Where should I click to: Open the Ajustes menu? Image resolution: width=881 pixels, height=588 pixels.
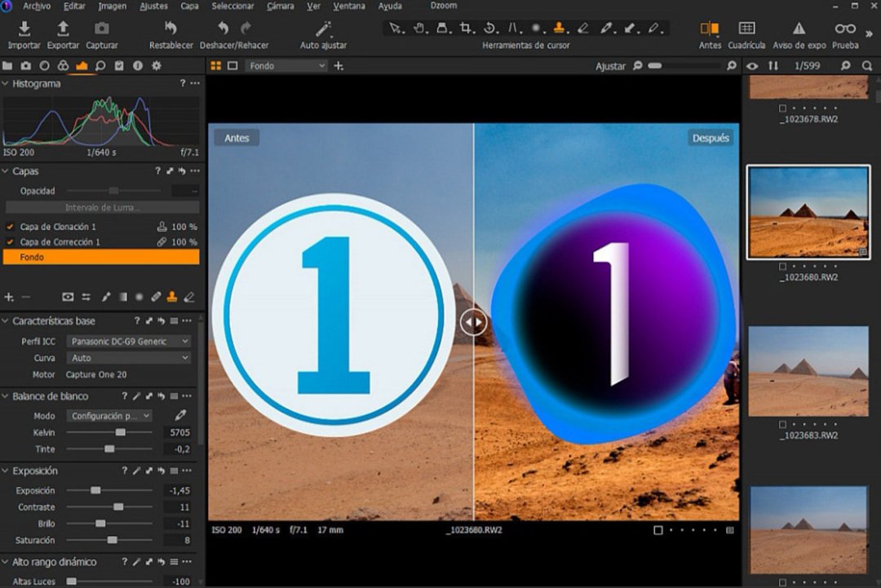click(153, 6)
